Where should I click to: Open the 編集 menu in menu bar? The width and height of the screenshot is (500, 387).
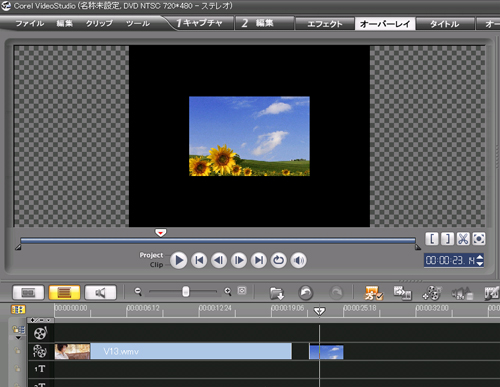tap(64, 23)
